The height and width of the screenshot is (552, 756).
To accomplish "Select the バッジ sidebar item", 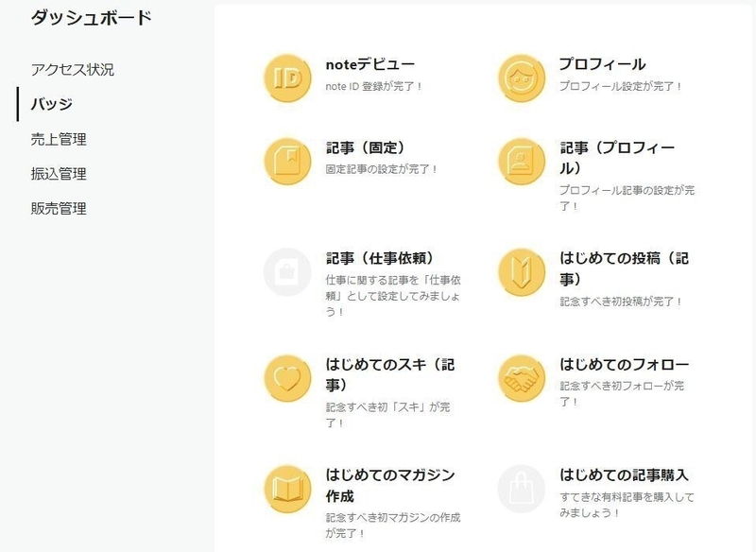I will [52, 104].
